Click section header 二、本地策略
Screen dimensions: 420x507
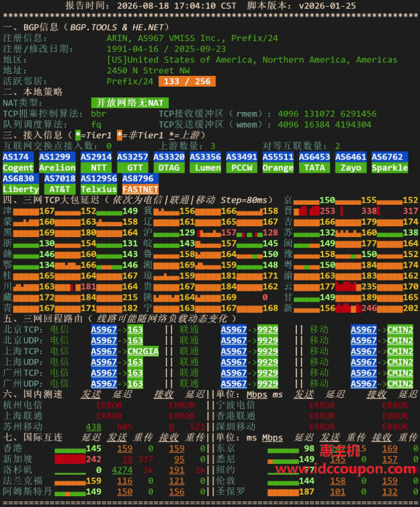coord(33,92)
